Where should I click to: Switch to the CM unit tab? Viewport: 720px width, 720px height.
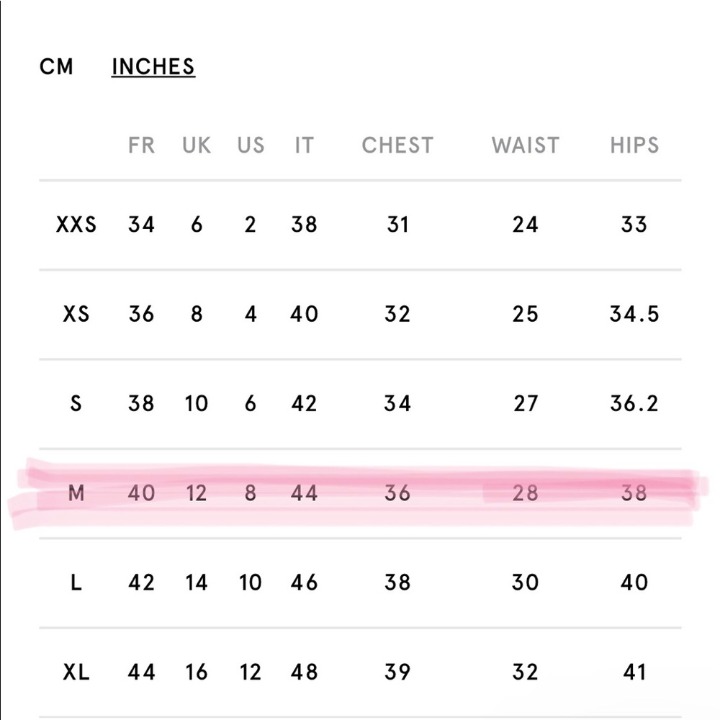pos(56,67)
